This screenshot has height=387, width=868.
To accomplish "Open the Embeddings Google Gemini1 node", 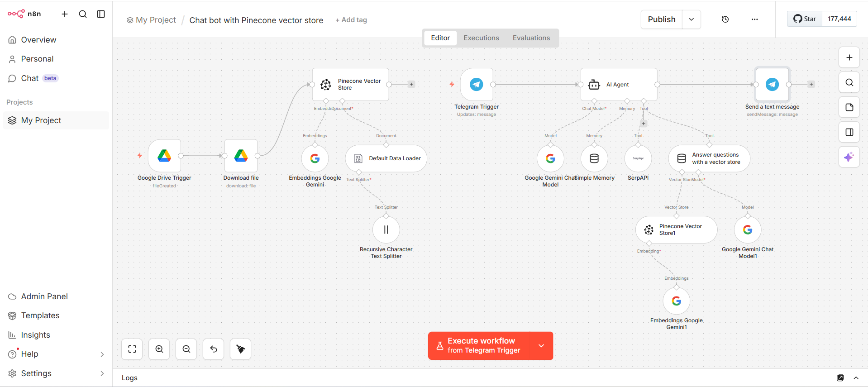I will 677,301.
